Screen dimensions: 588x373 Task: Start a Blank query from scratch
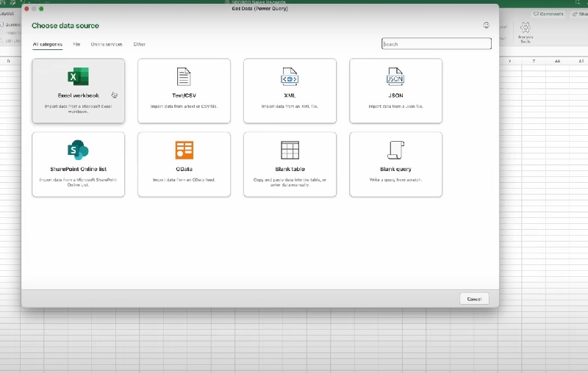pyautogui.click(x=395, y=164)
